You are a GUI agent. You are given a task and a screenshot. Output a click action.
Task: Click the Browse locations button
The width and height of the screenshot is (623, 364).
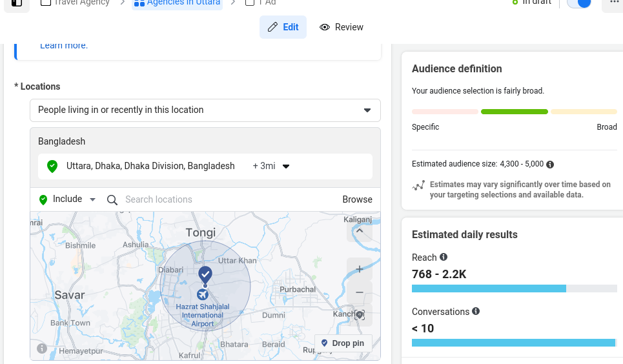(357, 199)
